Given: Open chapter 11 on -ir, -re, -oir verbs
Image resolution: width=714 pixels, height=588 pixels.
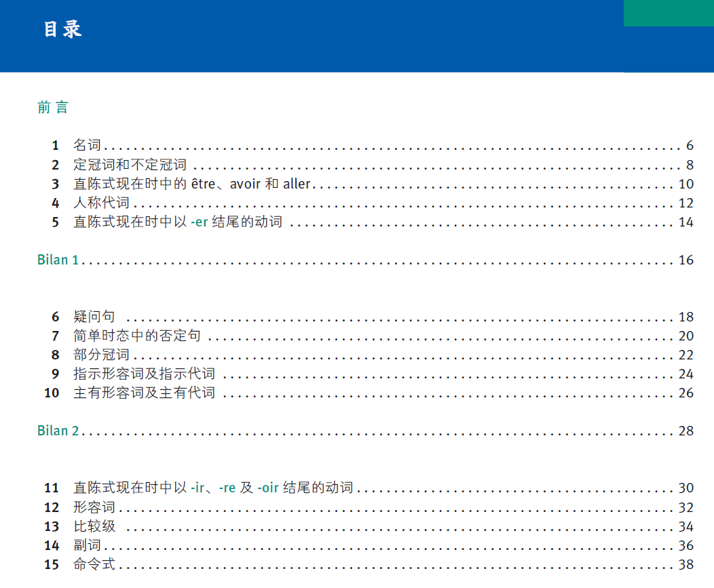Looking at the screenshot, I should (212, 488).
